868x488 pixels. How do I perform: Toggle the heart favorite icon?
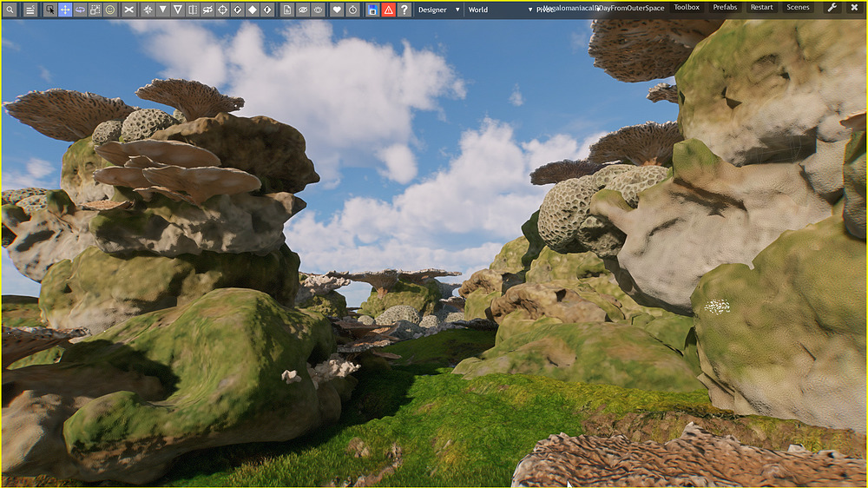pos(338,10)
